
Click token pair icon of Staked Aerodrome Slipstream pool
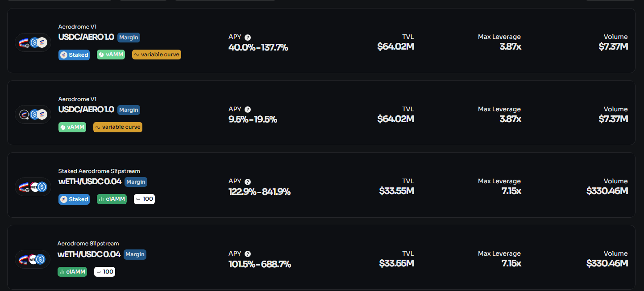pyautogui.click(x=33, y=187)
